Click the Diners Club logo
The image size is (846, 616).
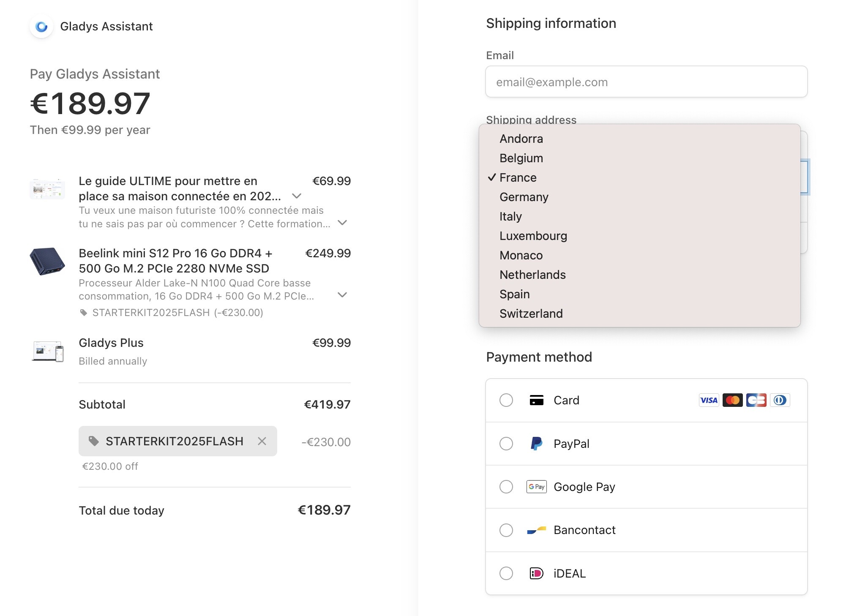click(780, 400)
